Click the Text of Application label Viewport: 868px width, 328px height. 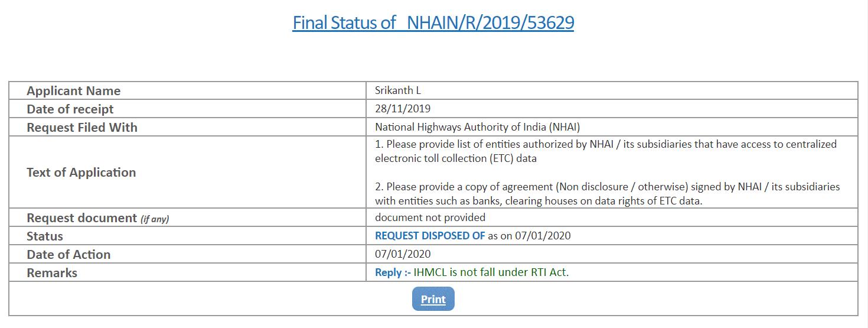[81, 173]
